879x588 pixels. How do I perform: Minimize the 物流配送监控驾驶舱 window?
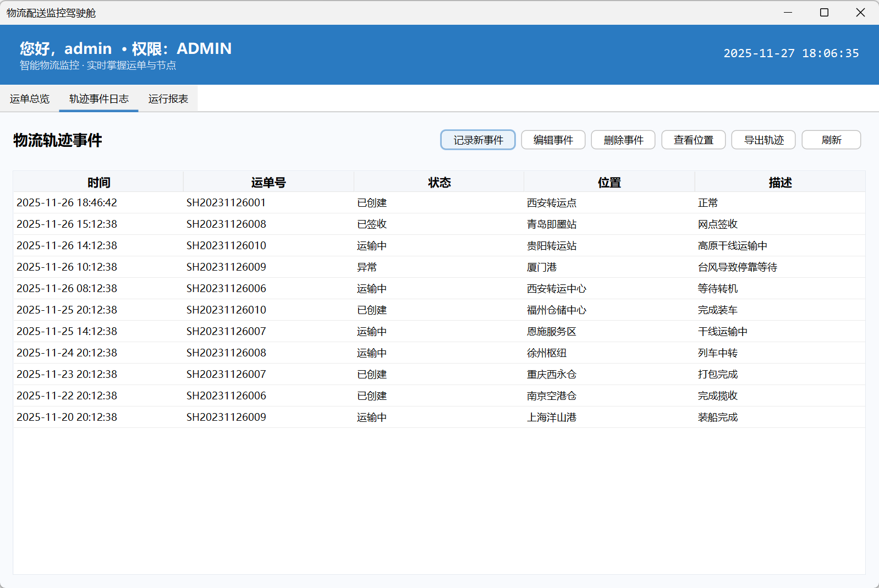tap(788, 12)
